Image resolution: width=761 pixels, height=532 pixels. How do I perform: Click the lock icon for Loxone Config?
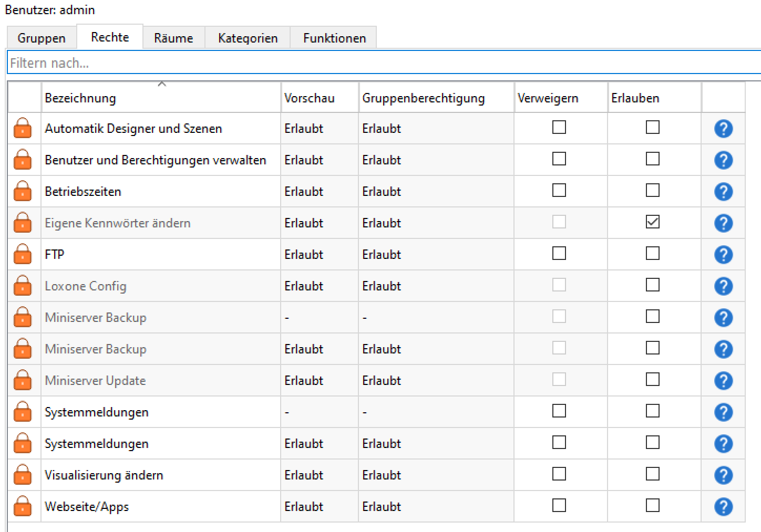[x=23, y=286]
